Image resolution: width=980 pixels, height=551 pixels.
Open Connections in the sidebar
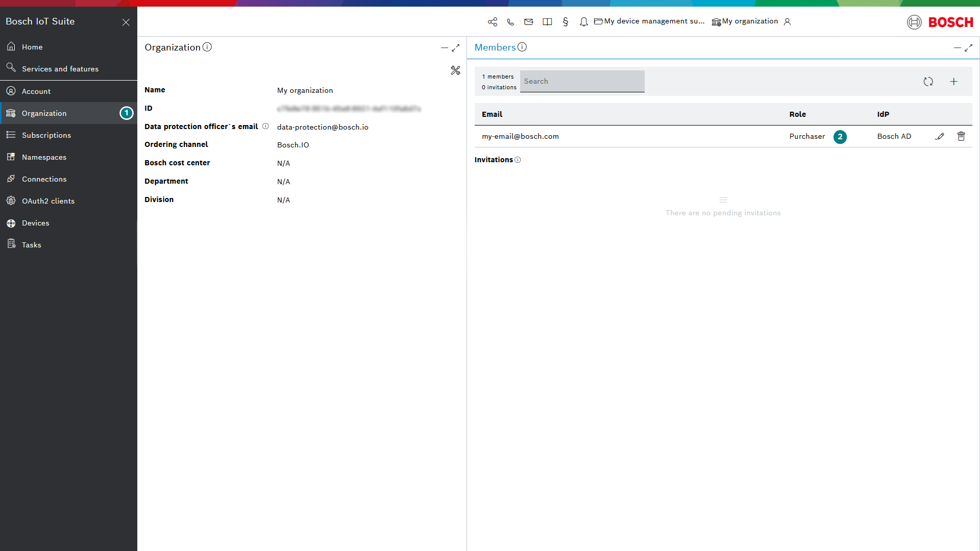68,179
